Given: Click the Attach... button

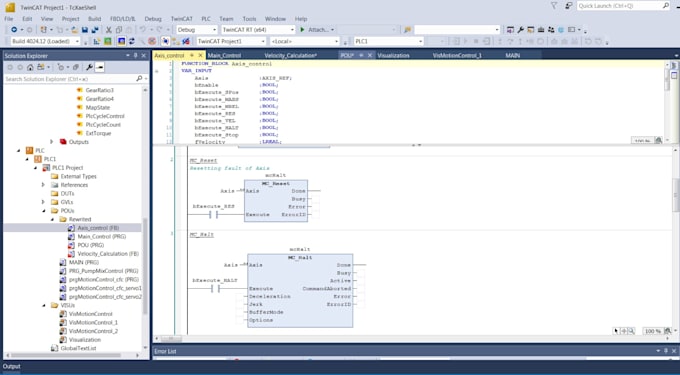Looking at the screenshot, I should pyautogui.click(x=318, y=30).
